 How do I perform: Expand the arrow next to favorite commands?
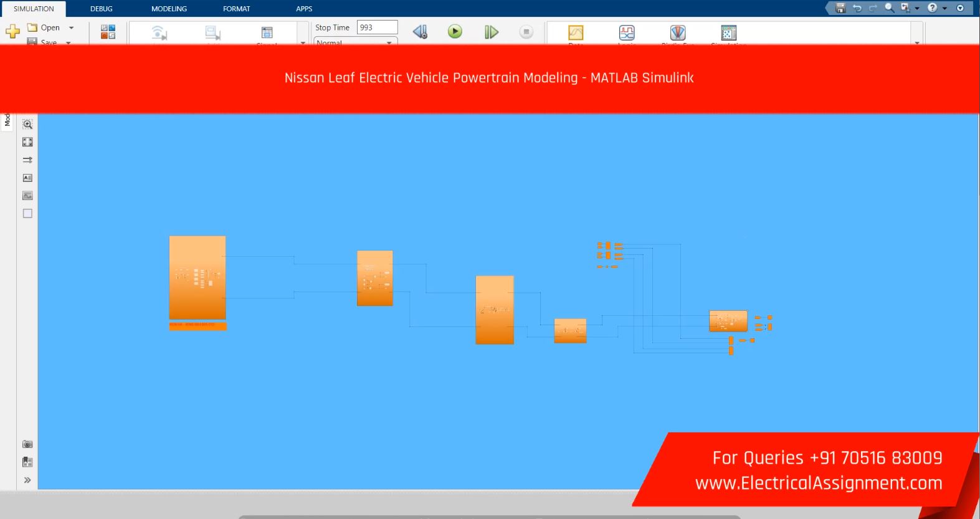tap(917, 9)
